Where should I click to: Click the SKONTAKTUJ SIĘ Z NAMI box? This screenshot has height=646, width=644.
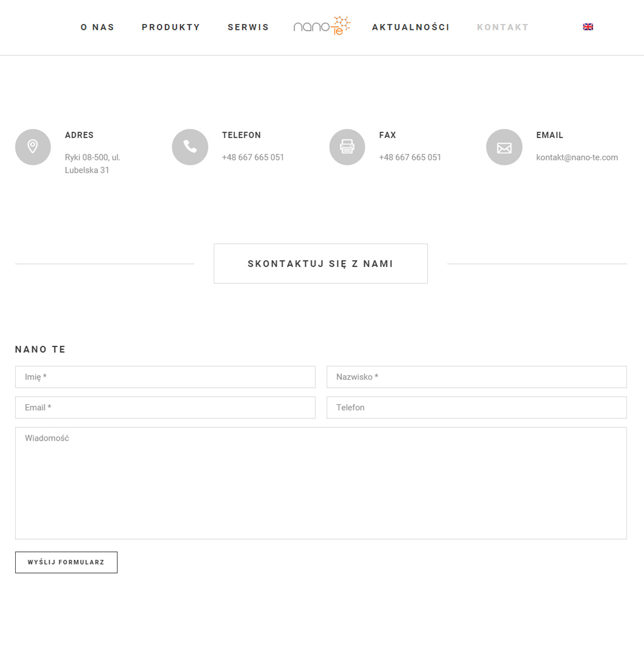coord(321,264)
